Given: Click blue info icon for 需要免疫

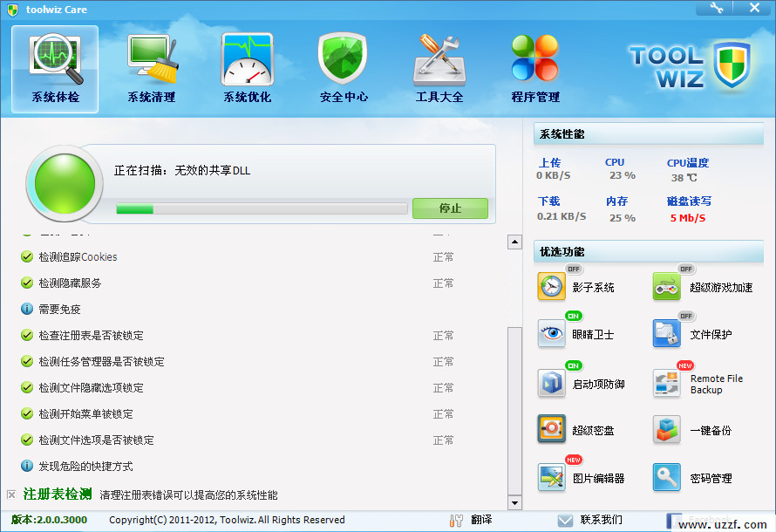Looking at the screenshot, I should point(27,310).
